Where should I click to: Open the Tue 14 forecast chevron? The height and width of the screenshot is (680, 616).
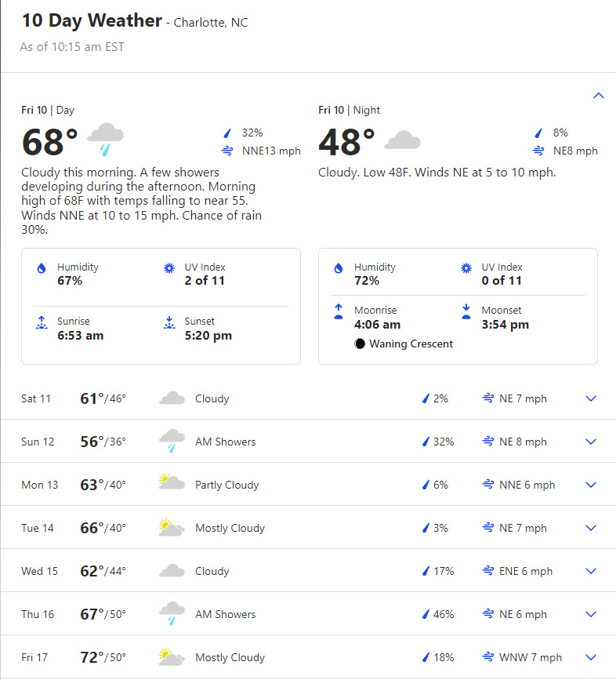point(591,528)
